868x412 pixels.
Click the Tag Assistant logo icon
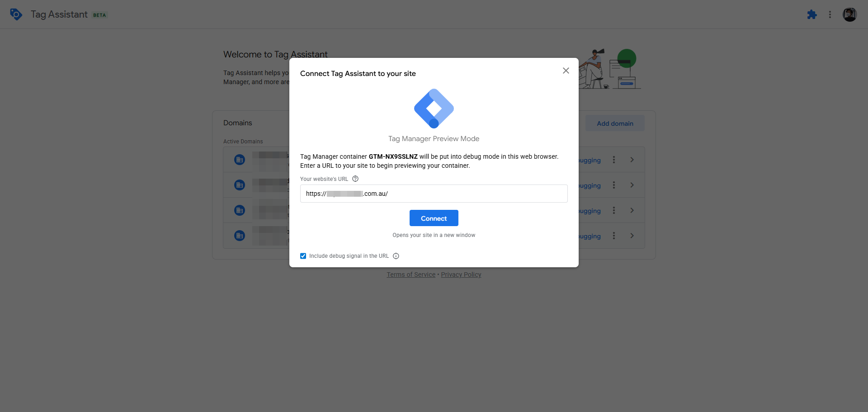click(16, 14)
